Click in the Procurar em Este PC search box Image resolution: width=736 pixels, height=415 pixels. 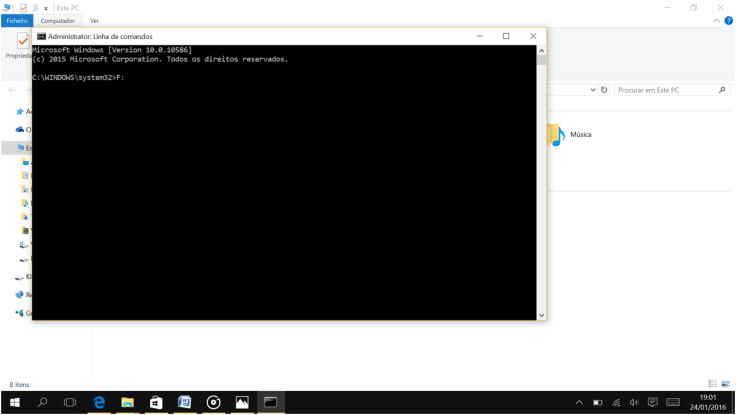click(x=664, y=90)
